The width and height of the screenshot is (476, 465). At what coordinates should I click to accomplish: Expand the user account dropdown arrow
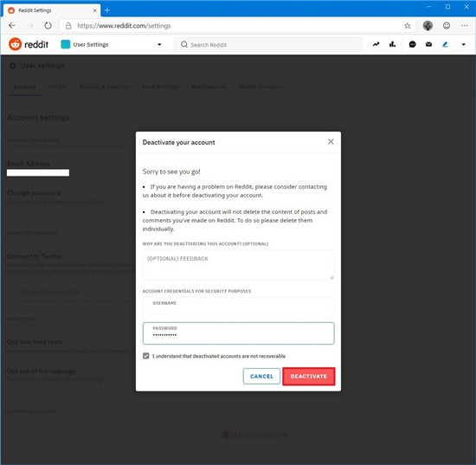tap(464, 45)
